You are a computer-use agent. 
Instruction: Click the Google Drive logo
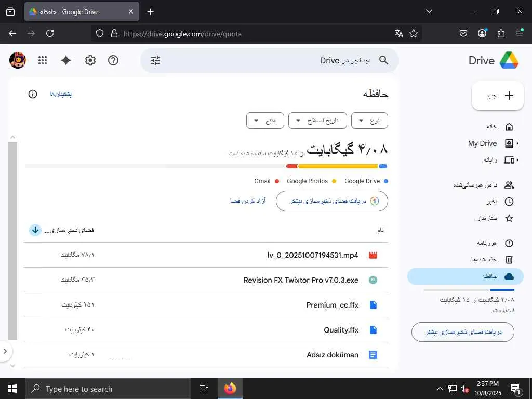(x=509, y=60)
